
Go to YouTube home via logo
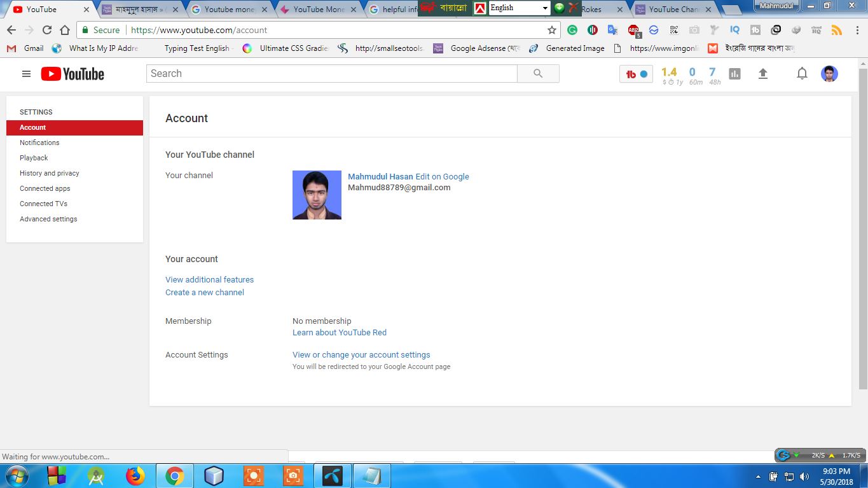[72, 74]
